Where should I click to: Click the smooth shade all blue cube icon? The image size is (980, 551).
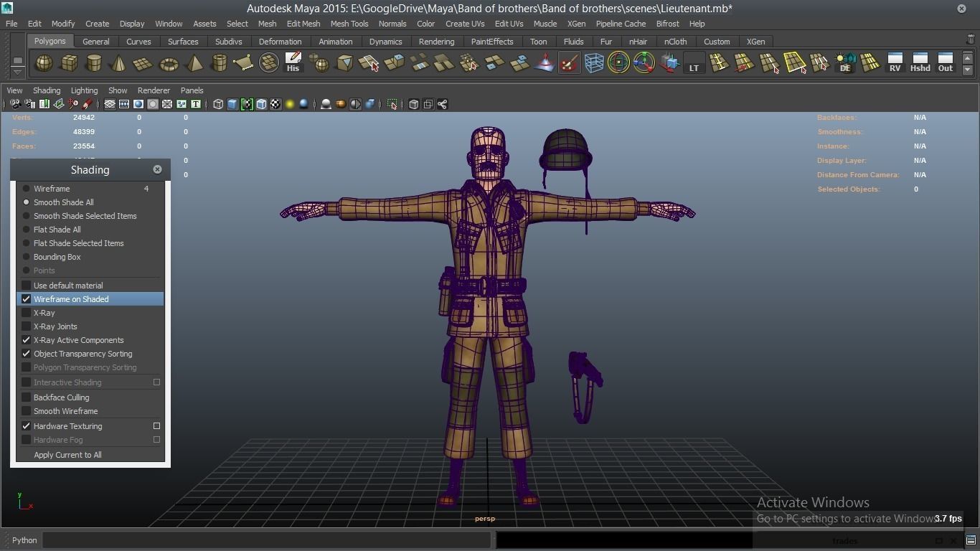(232, 104)
